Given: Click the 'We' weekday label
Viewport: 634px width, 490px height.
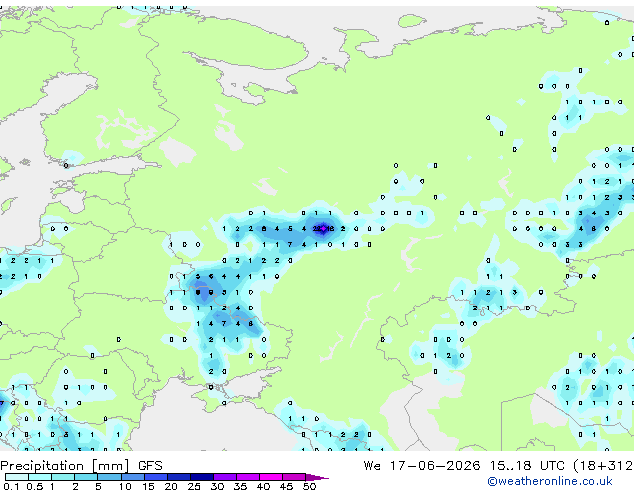Looking at the screenshot, I should pyautogui.click(x=372, y=466).
